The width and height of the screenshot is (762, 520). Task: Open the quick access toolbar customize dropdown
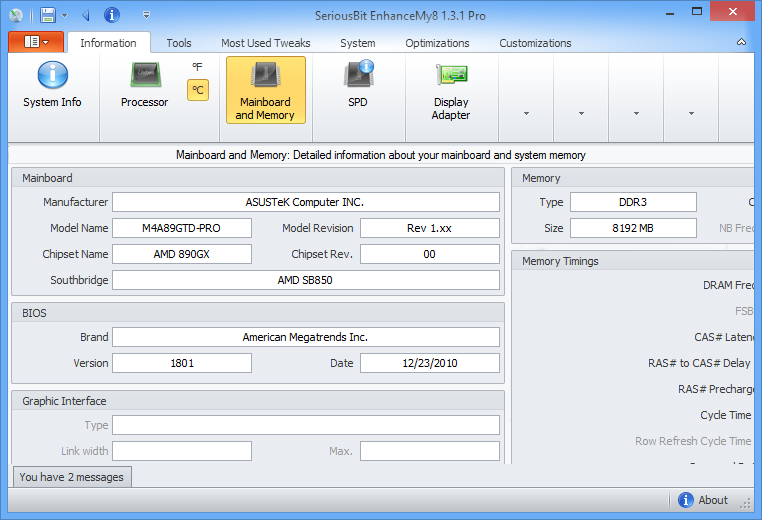coord(146,16)
